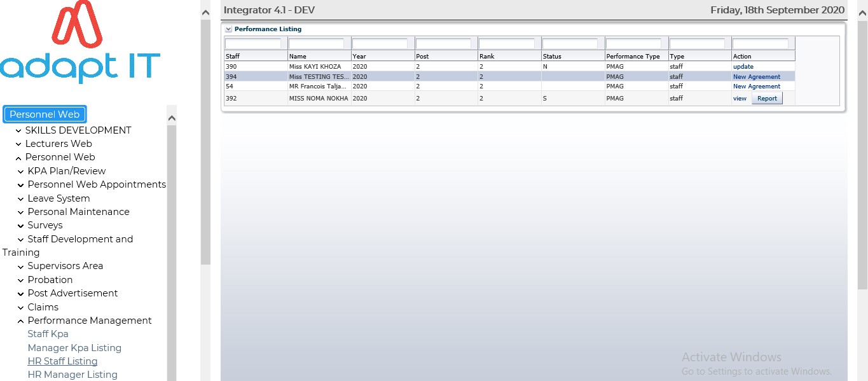The width and height of the screenshot is (868, 381).
Task: Expand the KPA Plan/Review chevron
Action: [21, 171]
